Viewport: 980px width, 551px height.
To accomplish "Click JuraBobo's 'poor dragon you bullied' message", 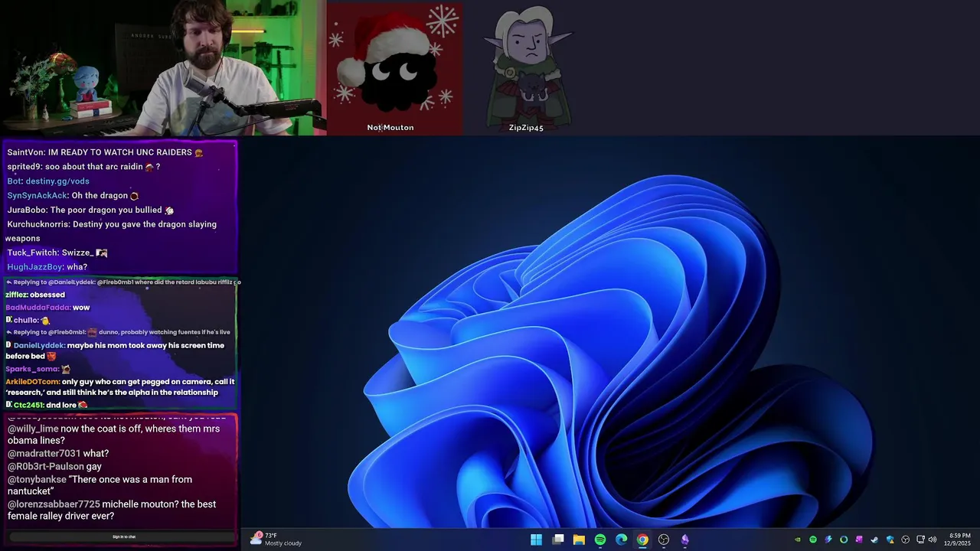I will coord(90,210).
